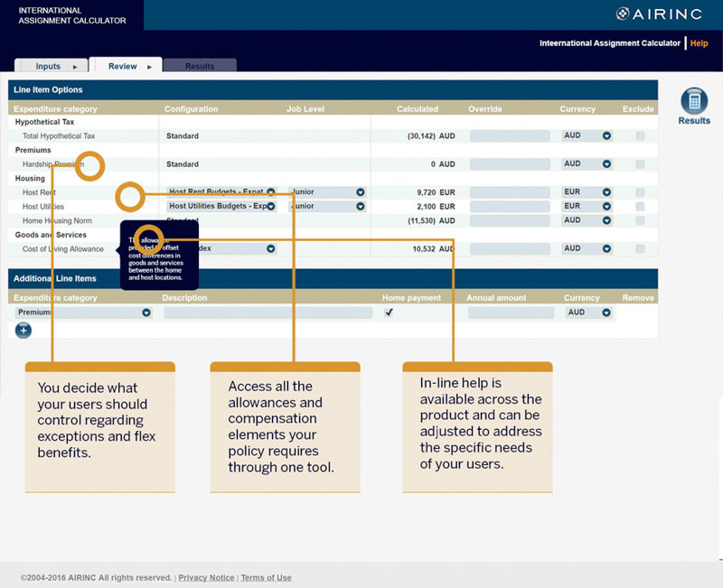Open Host Utilities Budgets configuration dropdown
Image resolution: width=723 pixels, height=588 pixels.
pyautogui.click(x=221, y=206)
